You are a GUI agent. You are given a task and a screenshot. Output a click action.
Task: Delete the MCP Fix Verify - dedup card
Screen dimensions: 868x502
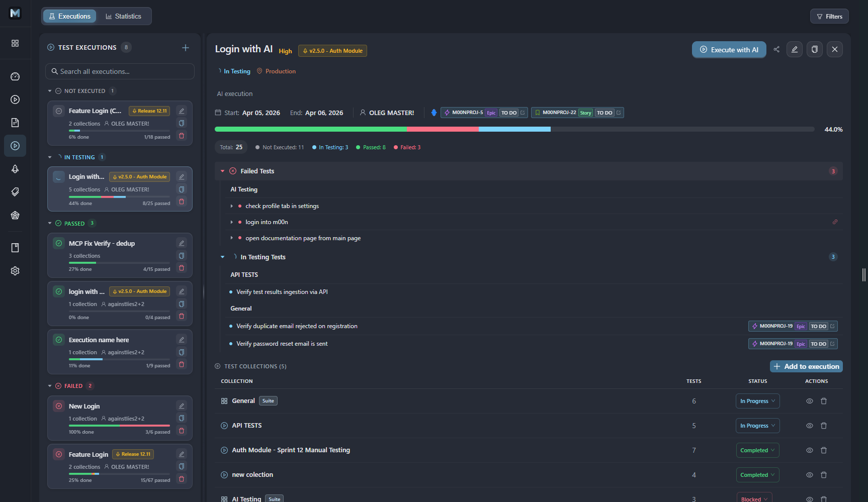(182, 268)
